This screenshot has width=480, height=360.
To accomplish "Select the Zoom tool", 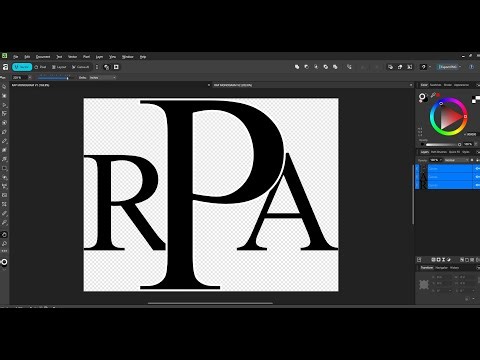I will pos(4,244).
